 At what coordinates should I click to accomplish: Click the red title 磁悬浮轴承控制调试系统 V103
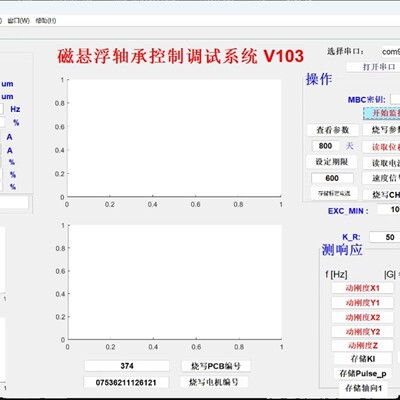pyautogui.click(x=180, y=56)
